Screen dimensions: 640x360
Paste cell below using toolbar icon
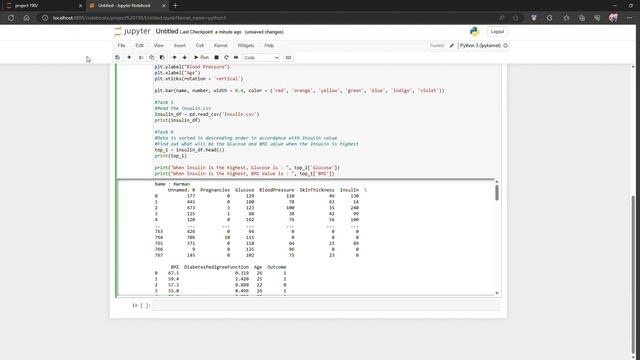162,58
